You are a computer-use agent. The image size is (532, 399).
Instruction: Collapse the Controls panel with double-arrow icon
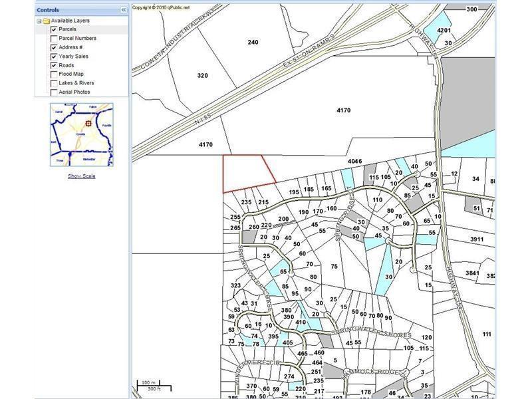click(x=124, y=10)
